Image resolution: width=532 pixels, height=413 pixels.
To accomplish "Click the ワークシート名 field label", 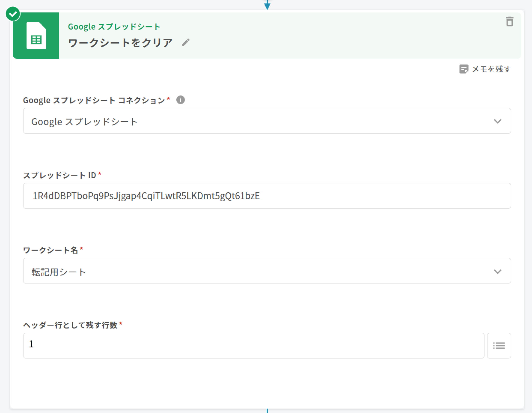I will coord(50,250).
